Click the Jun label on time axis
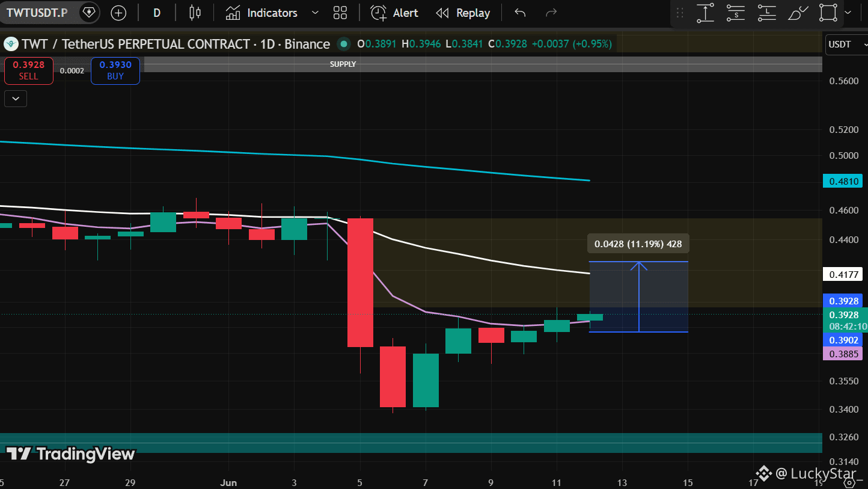Viewport: 868px width, 489px height. coord(228,482)
